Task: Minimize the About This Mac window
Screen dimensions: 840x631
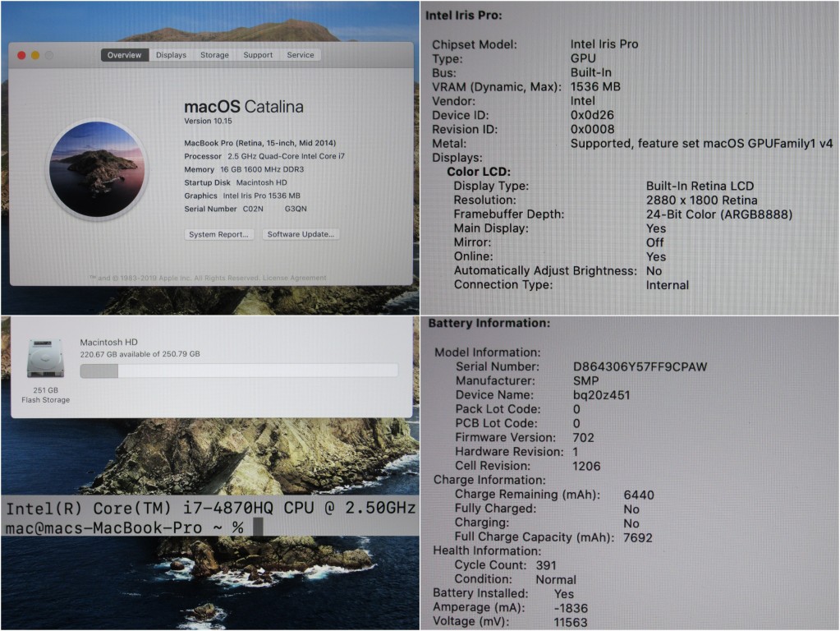Action: point(35,55)
